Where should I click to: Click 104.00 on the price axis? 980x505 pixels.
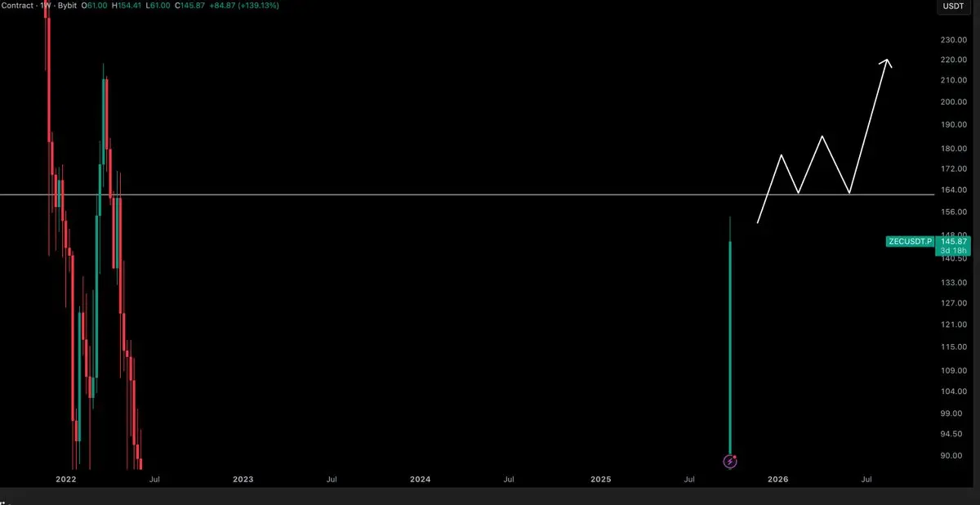(x=954, y=391)
